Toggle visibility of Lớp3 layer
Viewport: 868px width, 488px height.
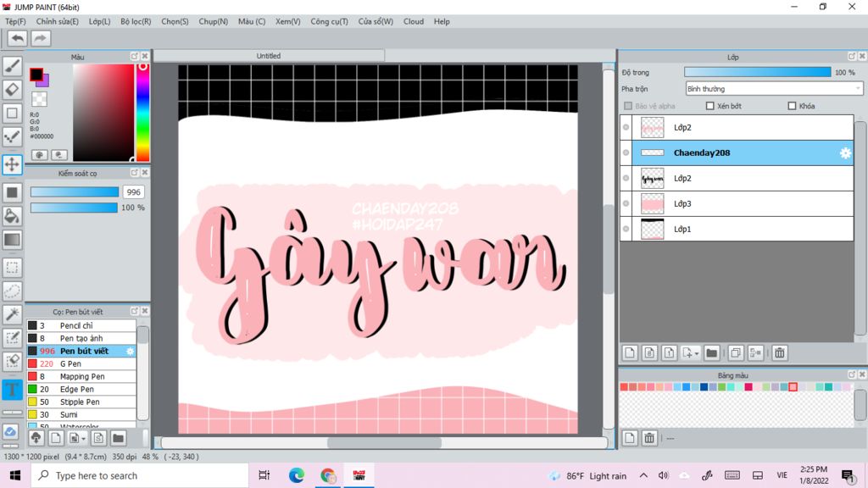pos(626,203)
